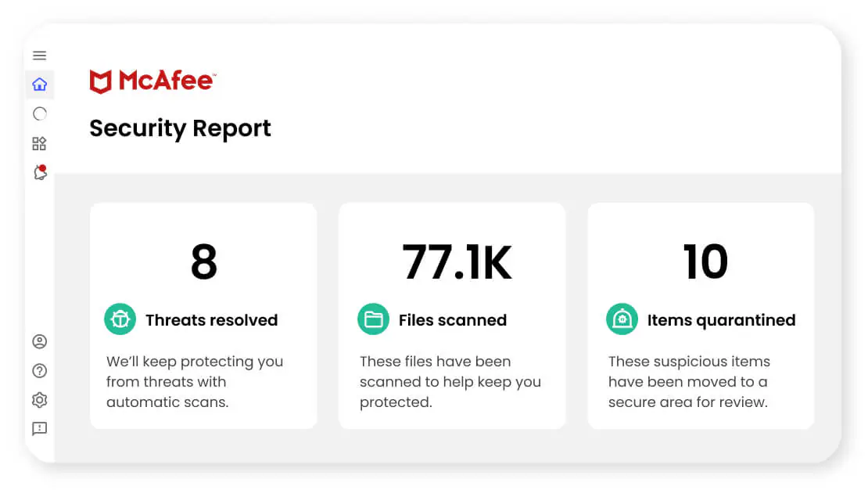Select the Files scanned label
Screen dimensions: 868x490
[452, 320]
